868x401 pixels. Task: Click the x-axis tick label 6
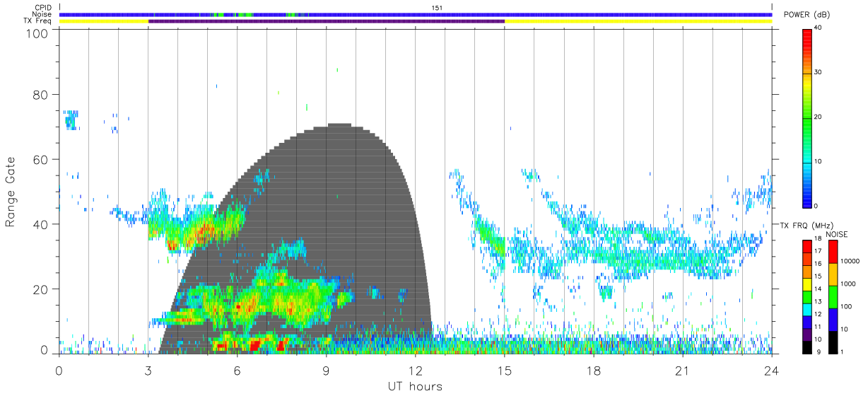click(x=237, y=370)
